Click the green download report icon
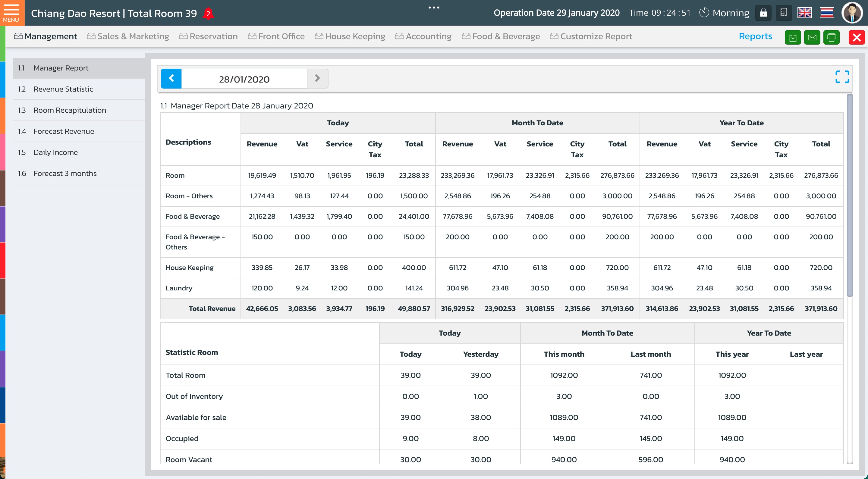Viewport: 868px width, 479px height. [x=793, y=37]
